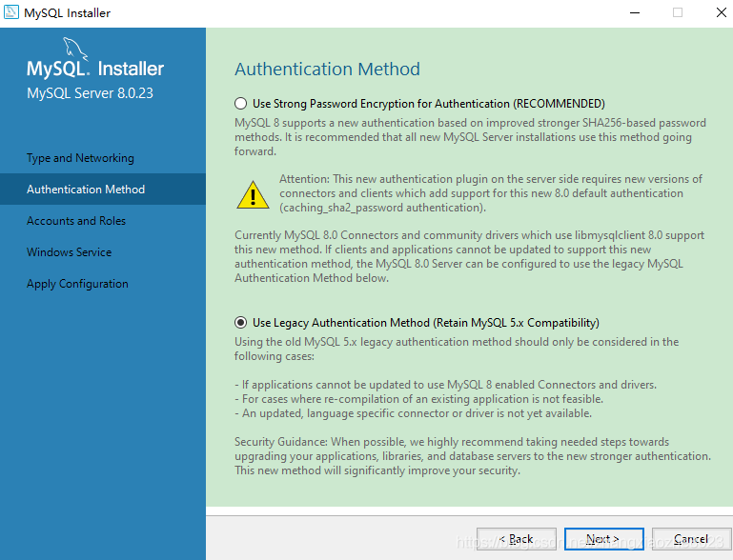
Task: Go to Apply Configuration step
Action: pos(77,284)
